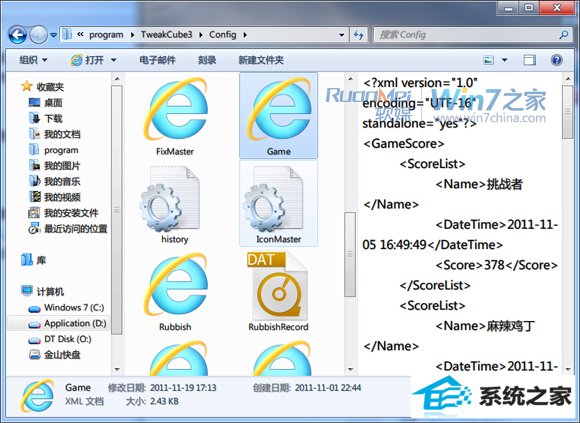The width and height of the screenshot is (580, 423).
Task: Toggle the preview pane button
Action: 529,60
